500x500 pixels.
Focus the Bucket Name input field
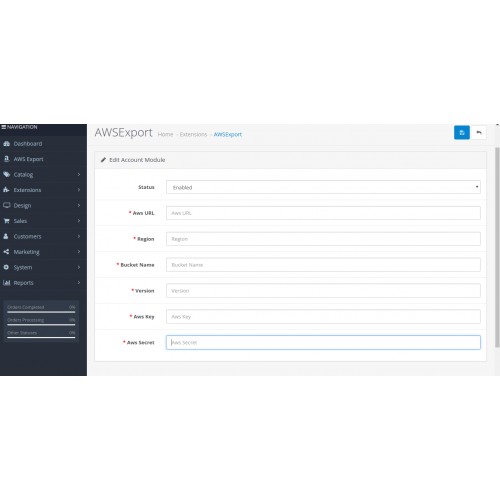click(323, 265)
